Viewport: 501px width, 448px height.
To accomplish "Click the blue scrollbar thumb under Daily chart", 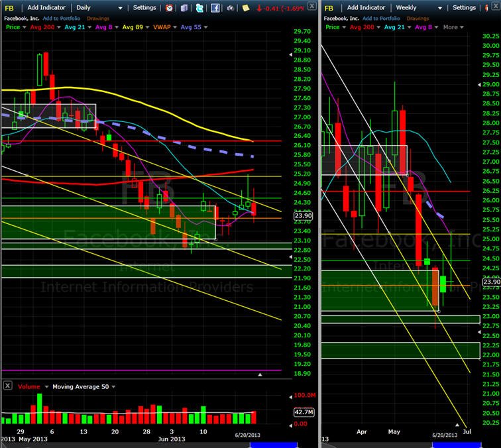I will point(274,445).
